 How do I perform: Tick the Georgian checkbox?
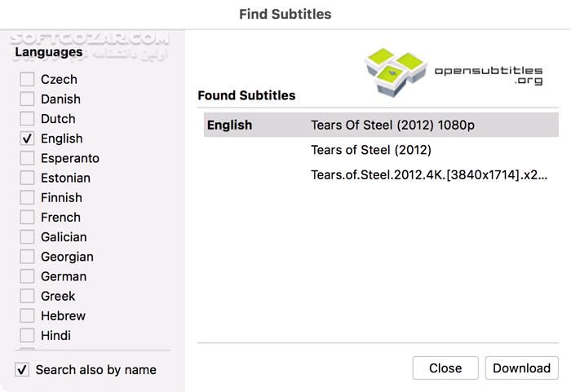[x=28, y=257]
